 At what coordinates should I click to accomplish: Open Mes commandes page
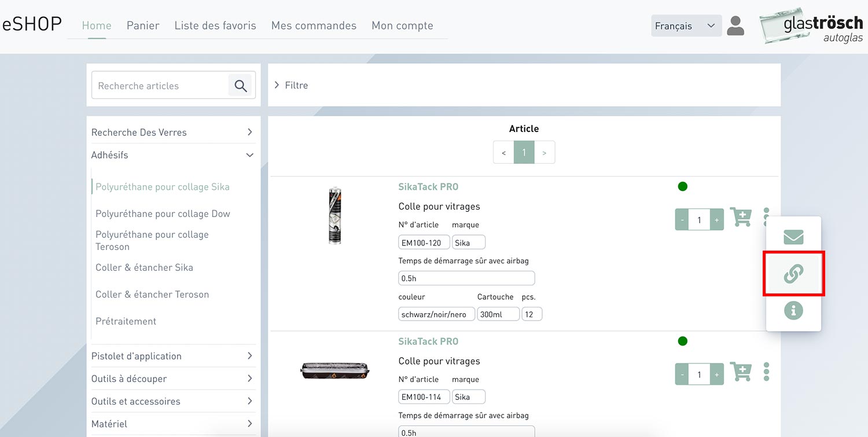(314, 25)
